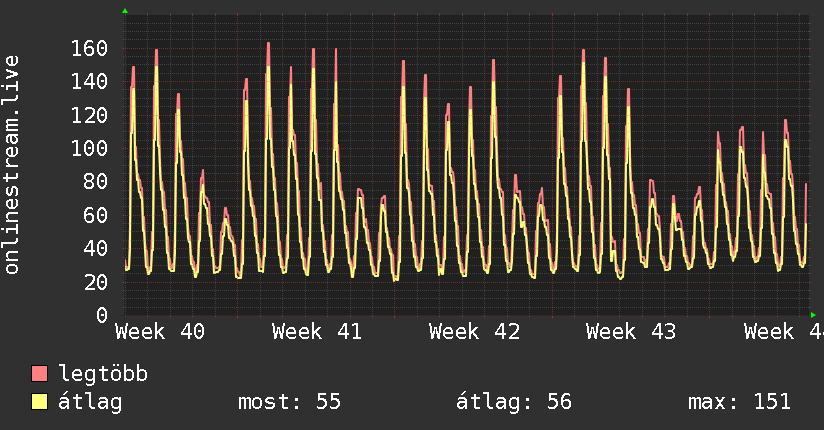
Task: Click the pink legtöbb legend swatch
Action: [39, 373]
